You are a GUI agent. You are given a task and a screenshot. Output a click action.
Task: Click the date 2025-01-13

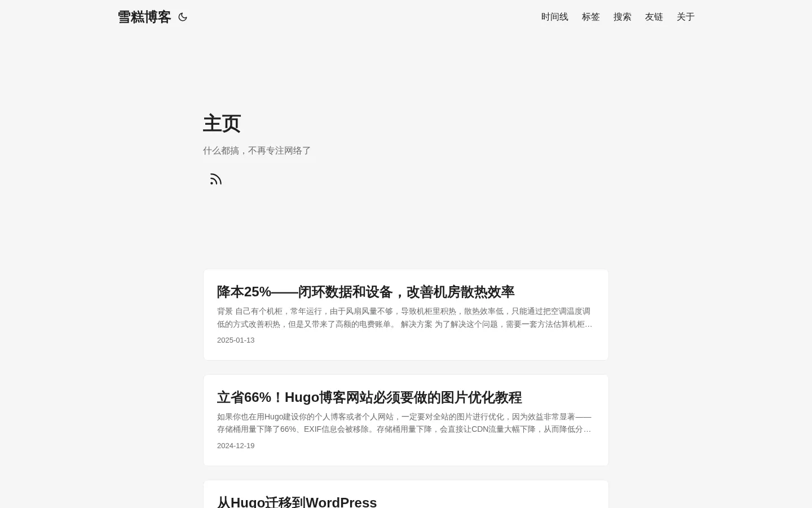click(236, 340)
